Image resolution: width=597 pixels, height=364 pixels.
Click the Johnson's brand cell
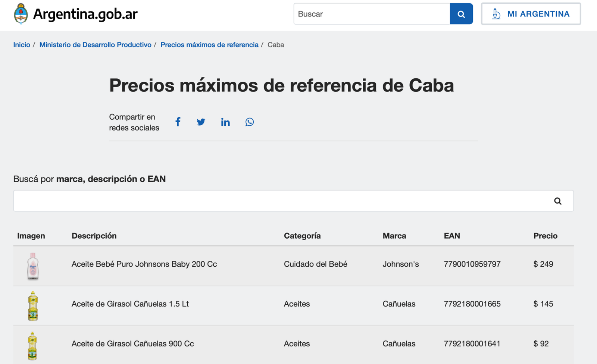pos(401,264)
